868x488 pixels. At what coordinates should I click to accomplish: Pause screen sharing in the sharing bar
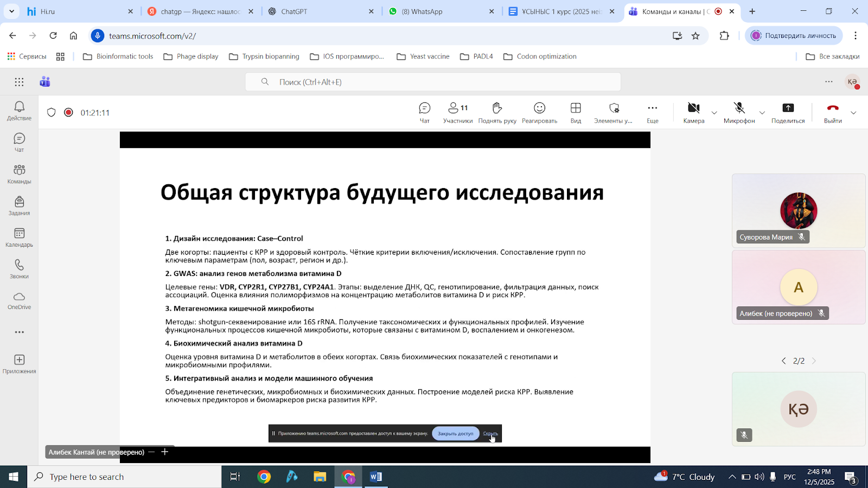click(273, 434)
